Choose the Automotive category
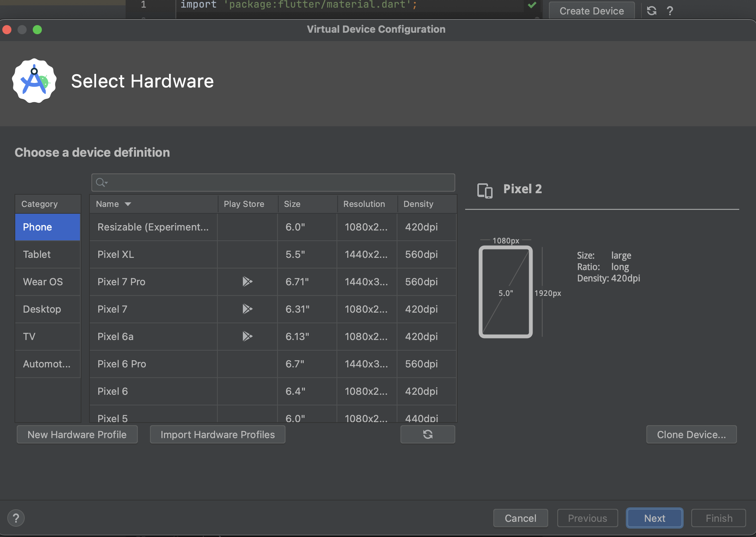The image size is (756, 537). tap(46, 364)
